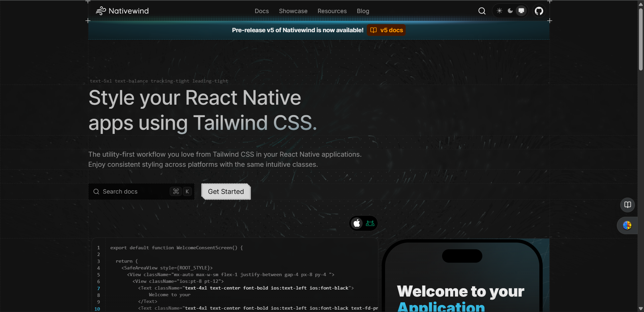This screenshot has height=312, width=644.
Task: Click the 'Pre-release v5 of Nativewind' announcement text
Action: click(298, 30)
